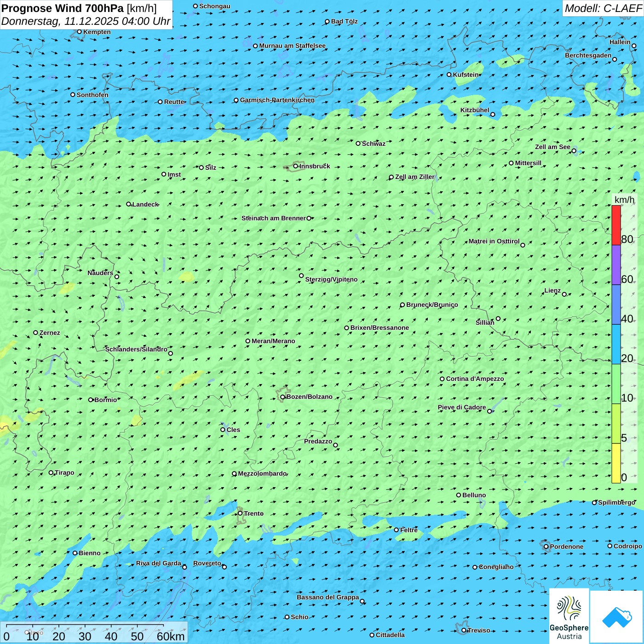The width and height of the screenshot is (644, 644).
Task: Select the Trento city marker
Action: click(240, 513)
